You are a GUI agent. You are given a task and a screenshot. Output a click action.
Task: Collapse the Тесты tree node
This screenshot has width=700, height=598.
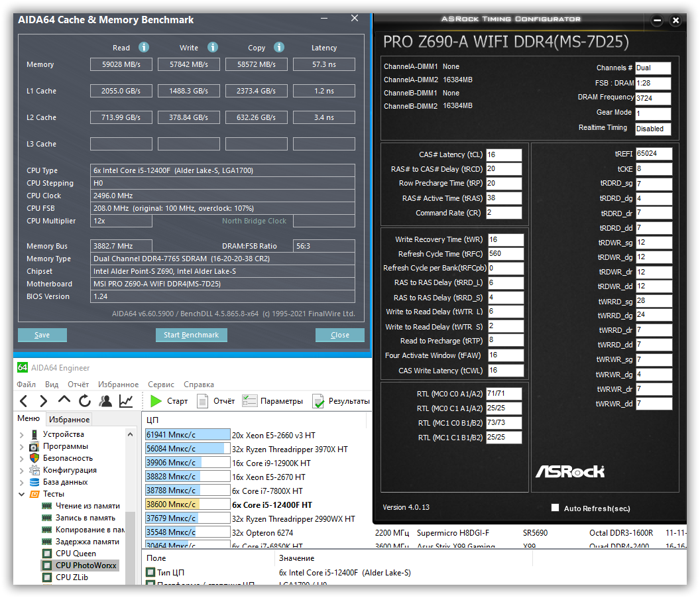pyautogui.click(x=21, y=494)
